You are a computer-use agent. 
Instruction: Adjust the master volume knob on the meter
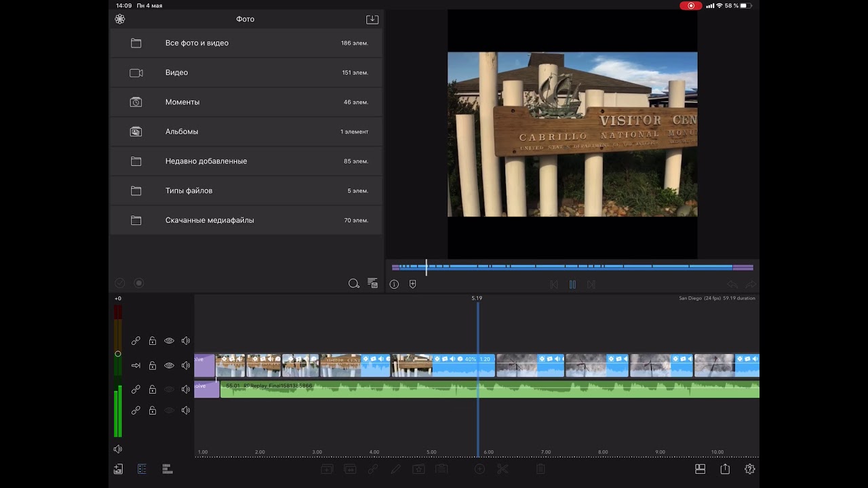click(118, 354)
